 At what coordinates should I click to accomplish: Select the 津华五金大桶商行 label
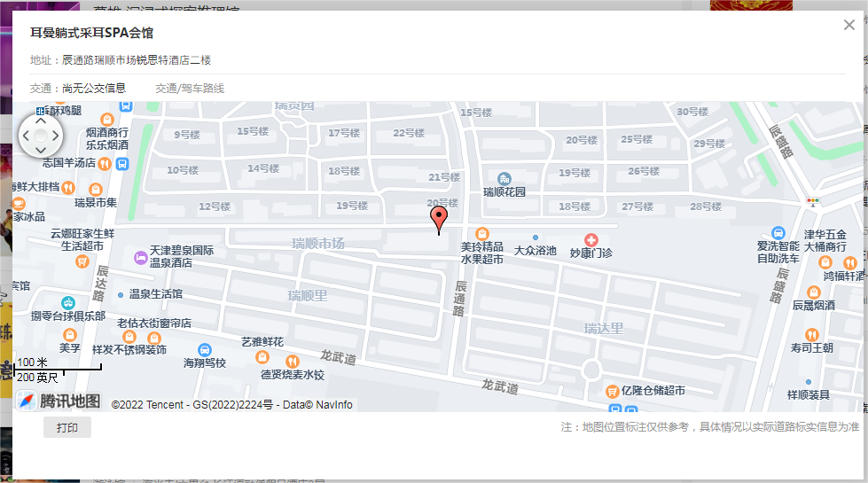(x=825, y=241)
